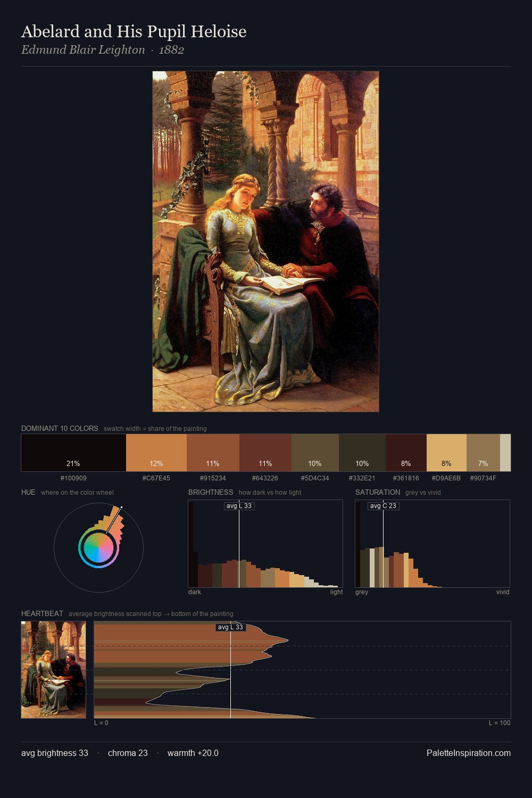Click the heartbeat brightness scan chart
This screenshot has height=798, width=532.
[x=302, y=670]
